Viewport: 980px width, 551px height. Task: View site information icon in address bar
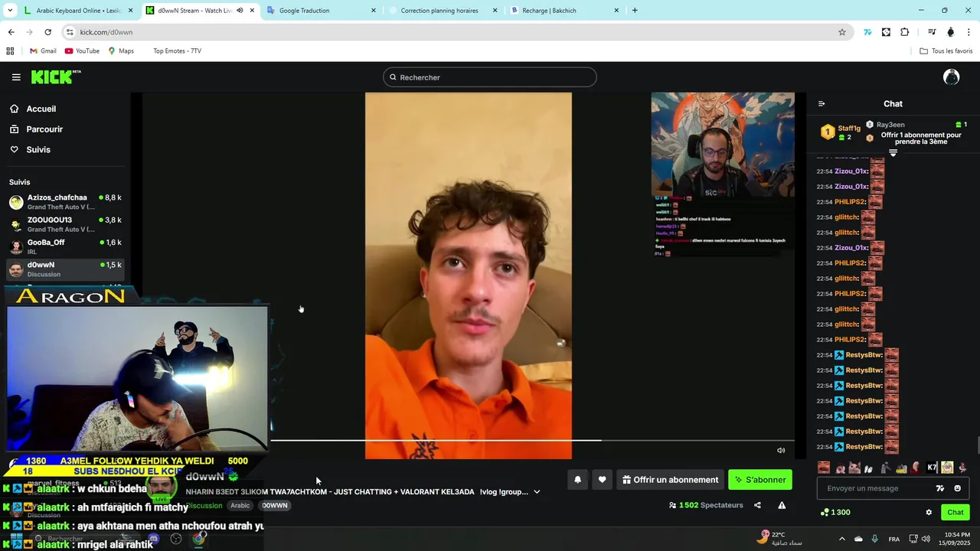coord(70,32)
